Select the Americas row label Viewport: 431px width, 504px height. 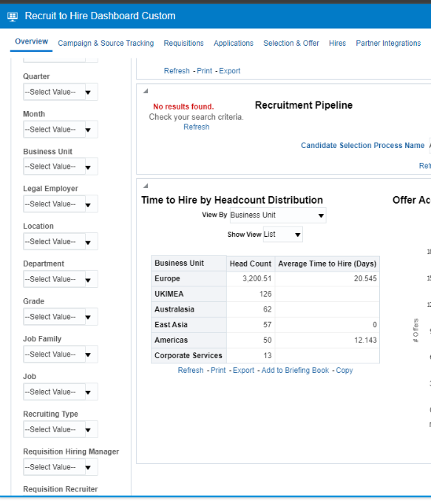pos(189,340)
